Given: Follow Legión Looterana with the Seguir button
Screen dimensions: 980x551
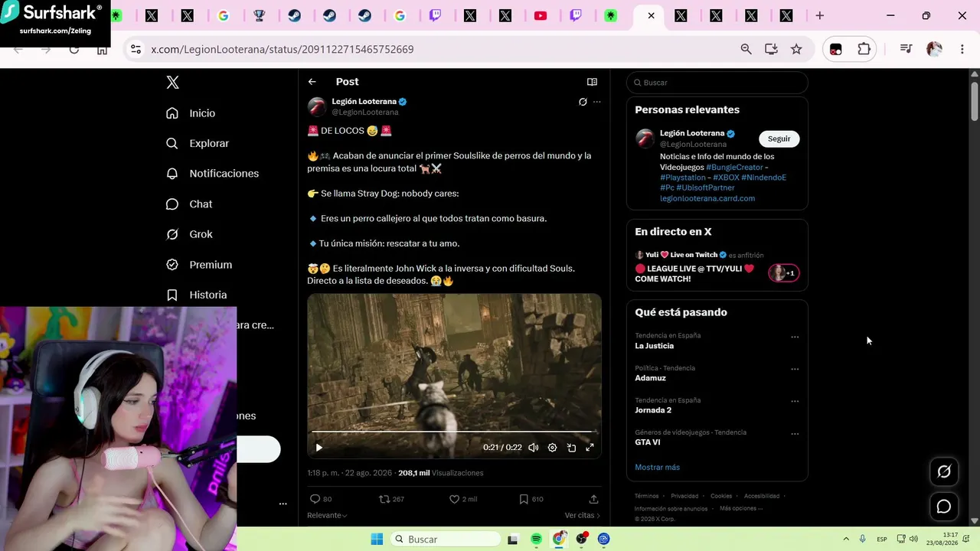Looking at the screenshot, I should pos(779,139).
